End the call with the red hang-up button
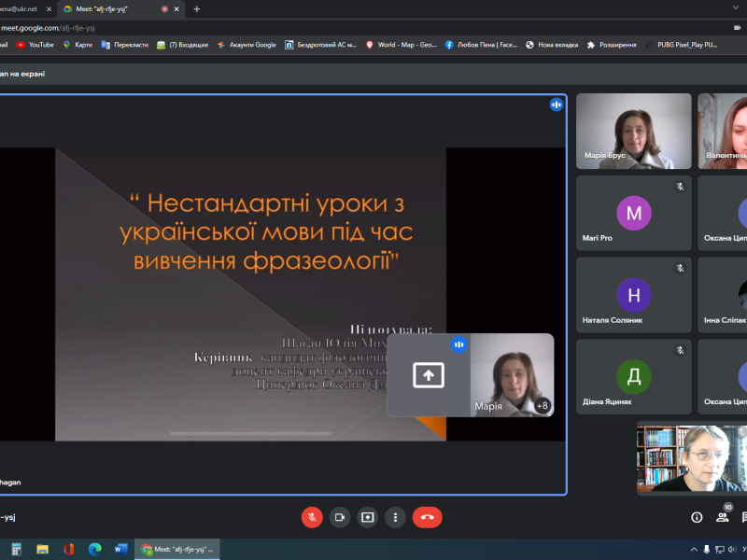The image size is (747, 560). pyautogui.click(x=427, y=516)
